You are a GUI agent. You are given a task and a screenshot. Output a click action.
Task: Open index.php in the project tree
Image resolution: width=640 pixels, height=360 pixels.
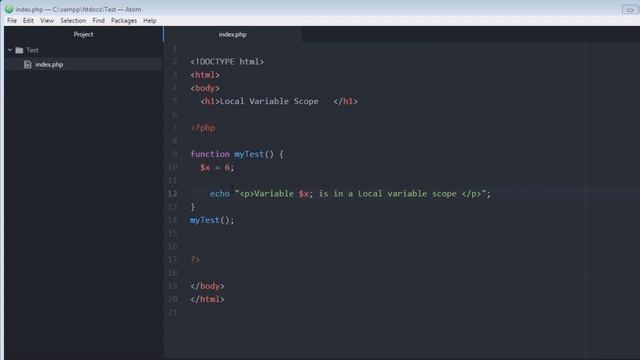coord(49,64)
